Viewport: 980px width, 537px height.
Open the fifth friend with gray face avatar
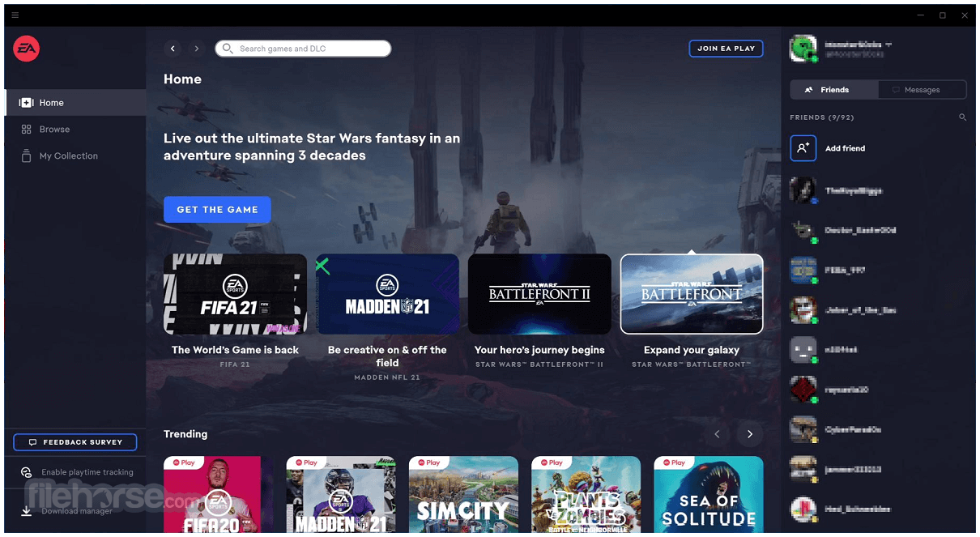tap(803, 350)
